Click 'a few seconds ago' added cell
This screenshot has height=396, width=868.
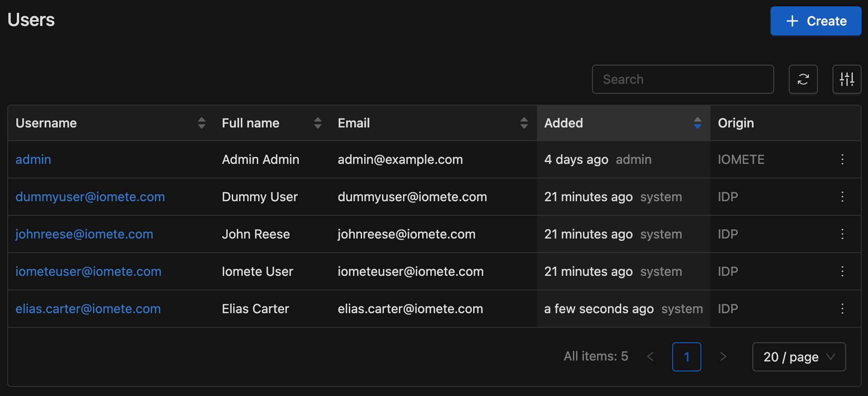point(599,309)
